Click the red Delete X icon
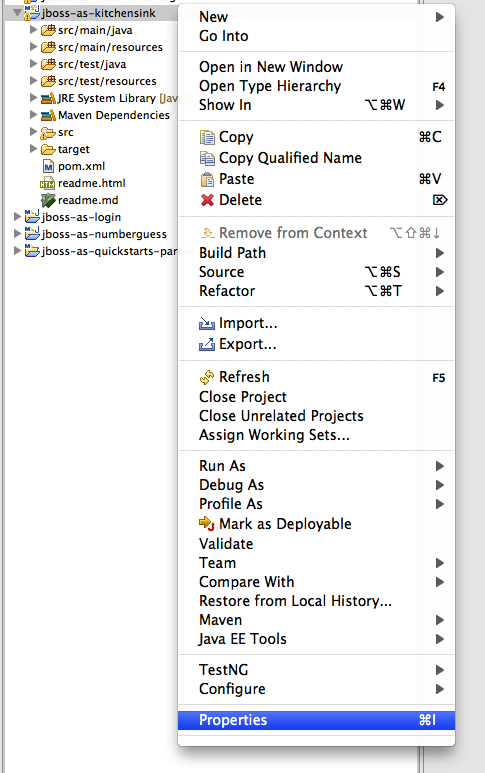Viewport: 485px width, 773px height. point(207,200)
